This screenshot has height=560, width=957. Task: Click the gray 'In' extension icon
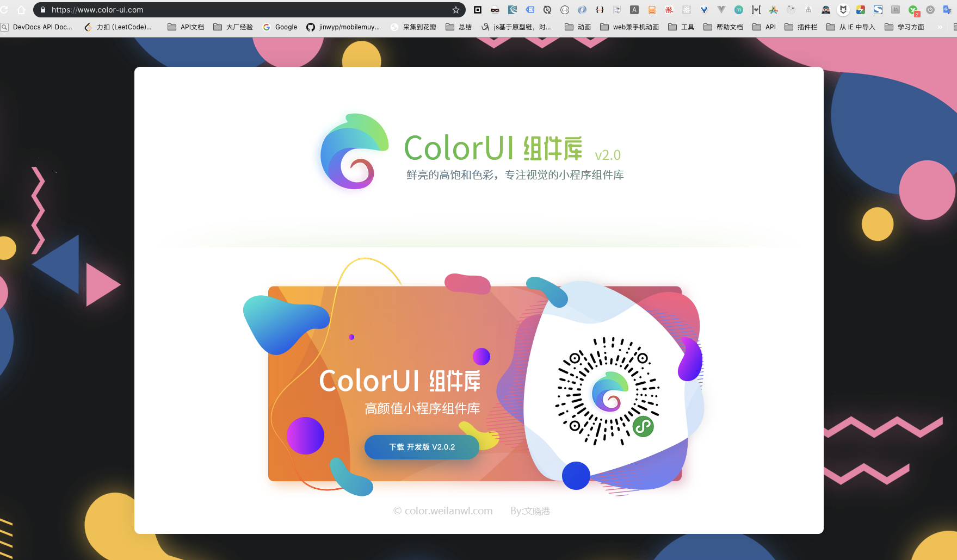tap(896, 10)
